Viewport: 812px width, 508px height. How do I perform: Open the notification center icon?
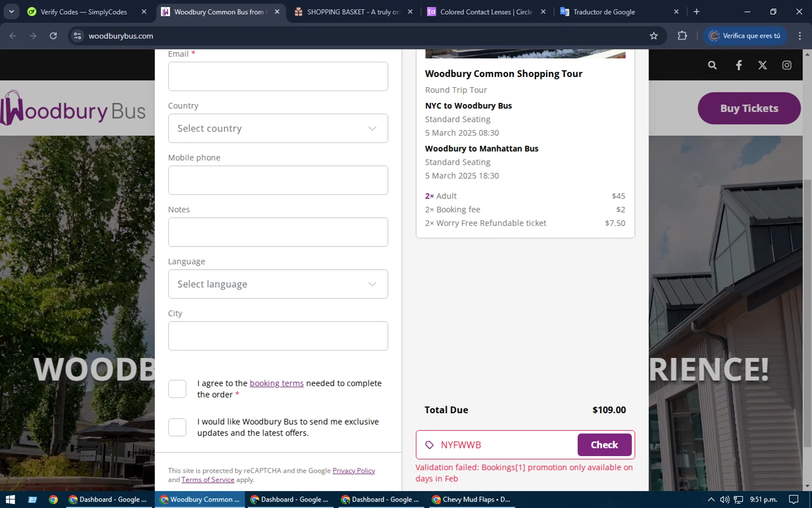pos(794,499)
